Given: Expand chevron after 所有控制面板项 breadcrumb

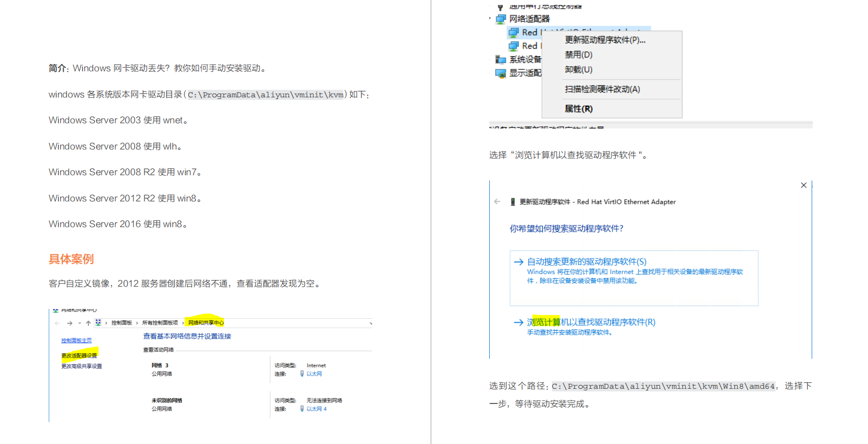Looking at the screenshot, I should [183, 323].
